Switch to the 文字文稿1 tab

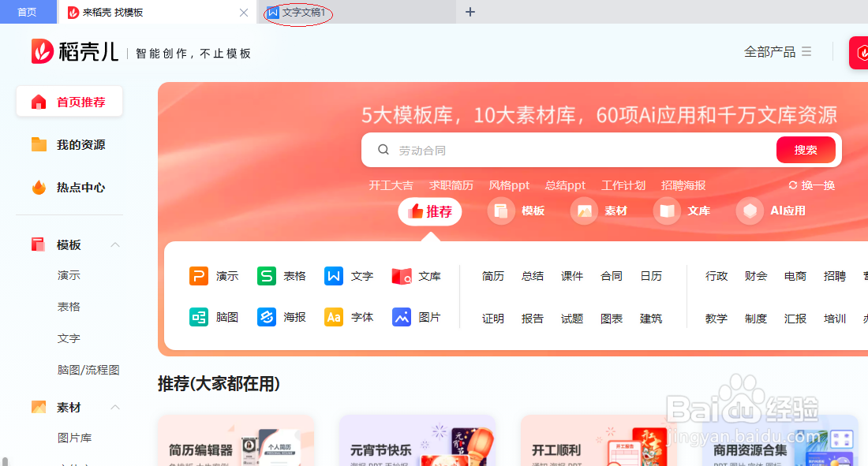pyautogui.click(x=296, y=13)
